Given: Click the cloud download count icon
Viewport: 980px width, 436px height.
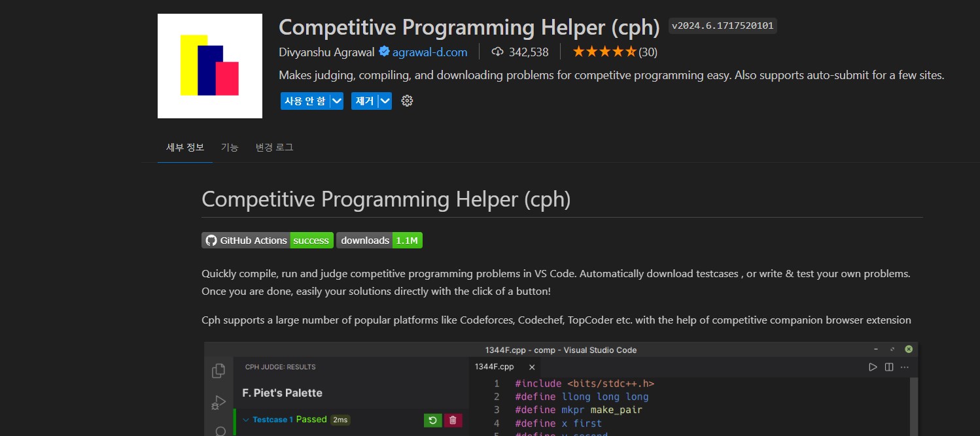Looking at the screenshot, I should click(497, 52).
